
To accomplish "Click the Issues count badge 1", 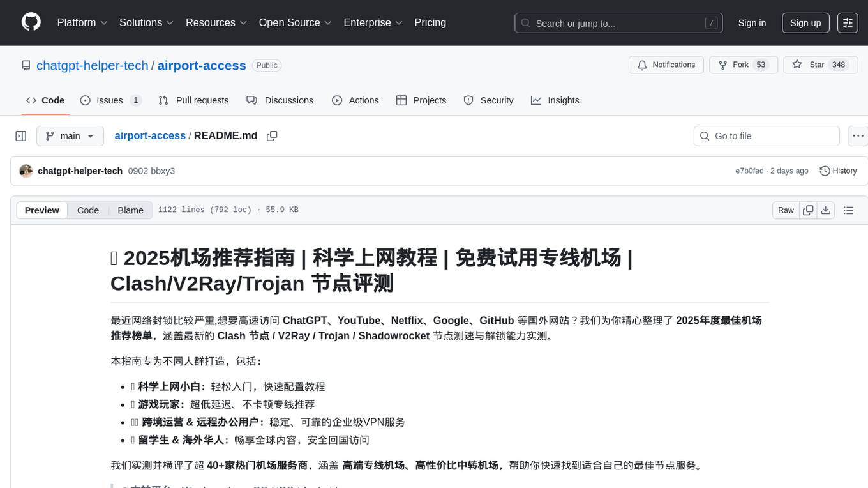I will coord(135,100).
